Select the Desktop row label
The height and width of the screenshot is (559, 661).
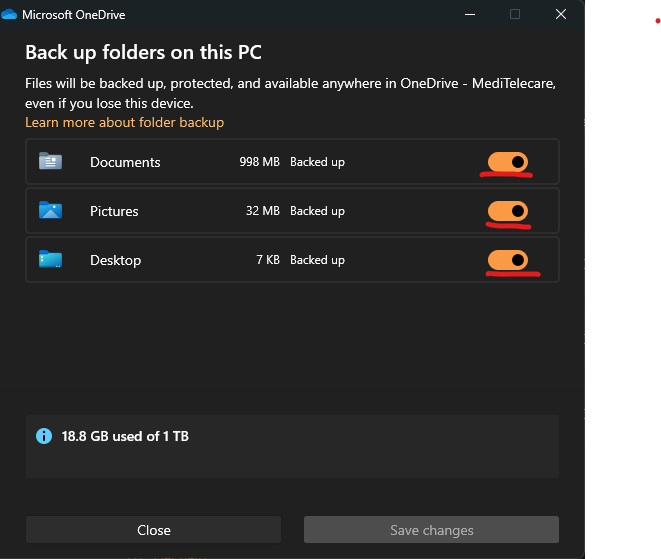click(115, 260)
